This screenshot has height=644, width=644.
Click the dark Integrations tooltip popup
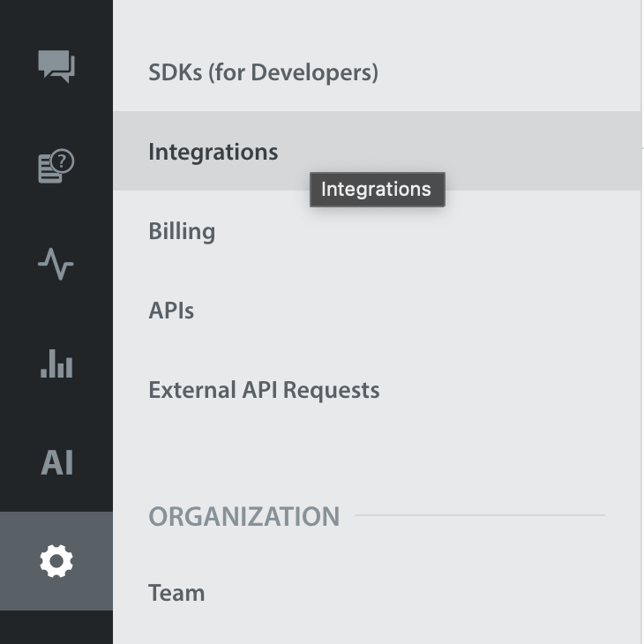click(x=377, y=190)
